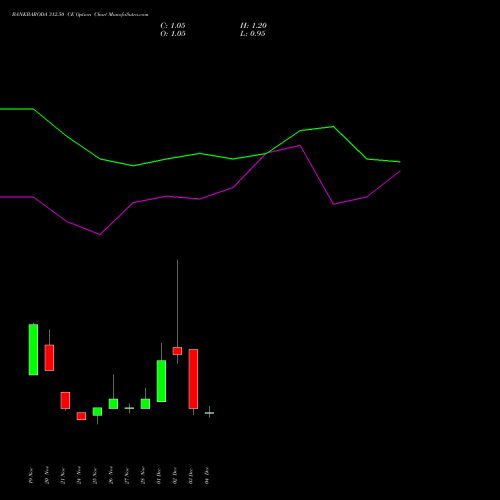Screen dimensions: 500x500
Task: Click the 04 Dec date label
Action: pyautogui.click(x=207, y=476)
